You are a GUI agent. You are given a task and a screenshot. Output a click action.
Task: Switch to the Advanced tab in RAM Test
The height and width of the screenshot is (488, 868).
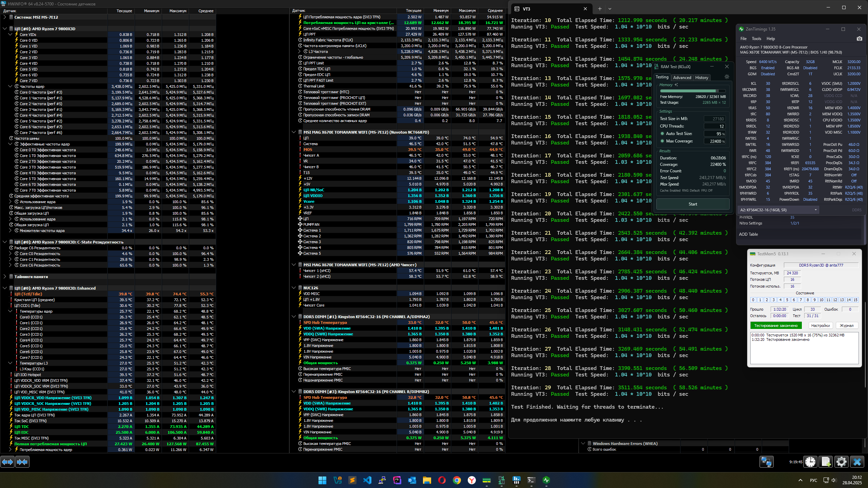pos(682,78)
